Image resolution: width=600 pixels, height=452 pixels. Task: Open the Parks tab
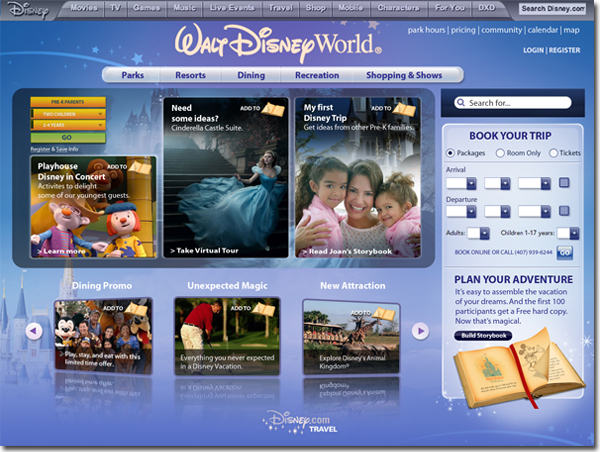tap(133, 75)
